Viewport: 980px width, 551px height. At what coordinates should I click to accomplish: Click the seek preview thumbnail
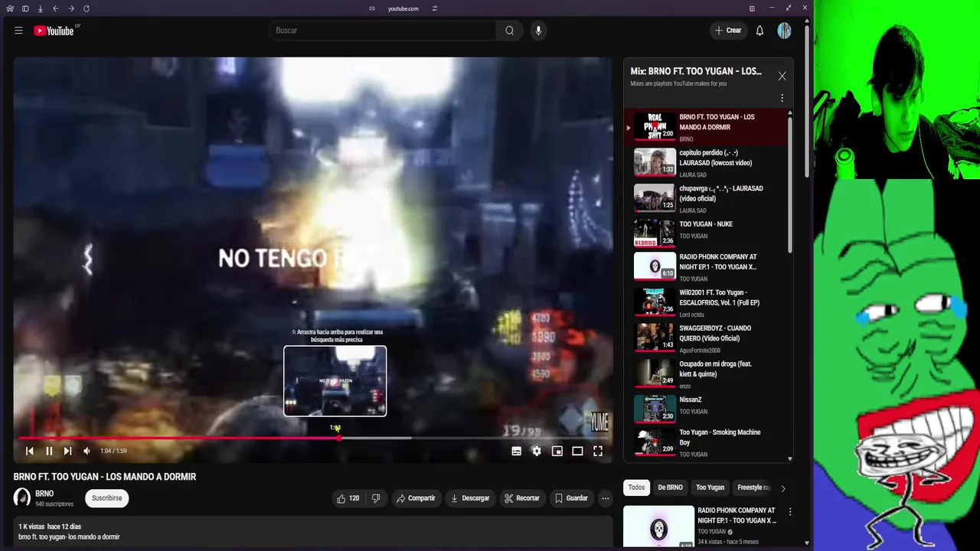[x=335, y=381]
